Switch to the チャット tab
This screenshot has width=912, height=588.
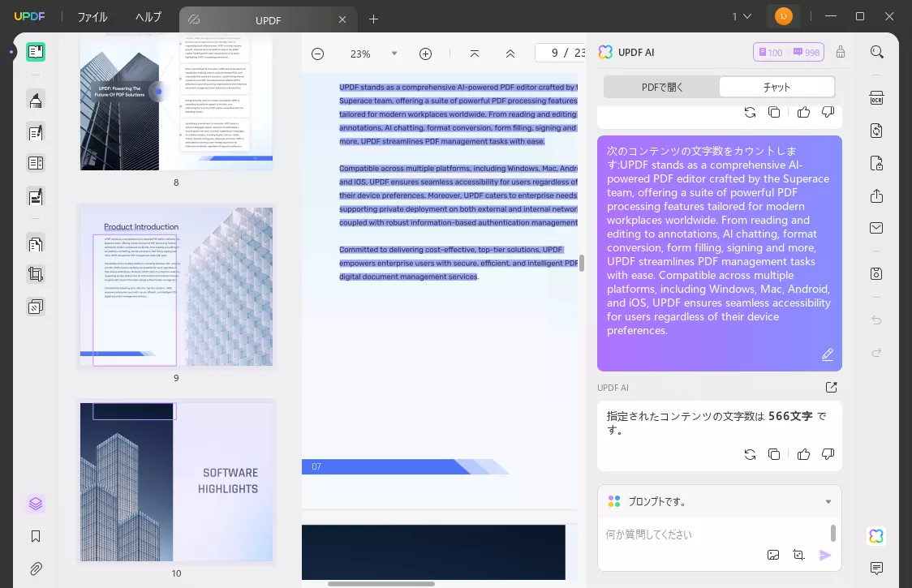click(x=776, y=88)
